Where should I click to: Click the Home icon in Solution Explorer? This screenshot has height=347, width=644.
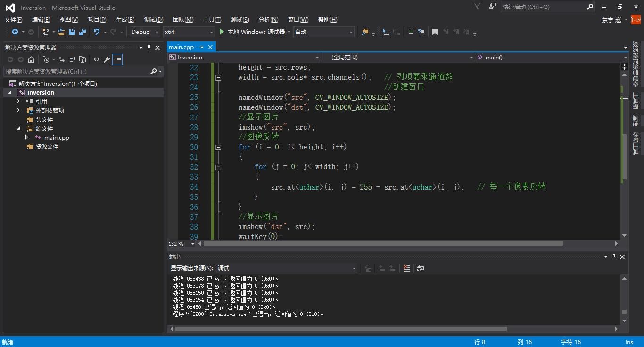point(31,59)
